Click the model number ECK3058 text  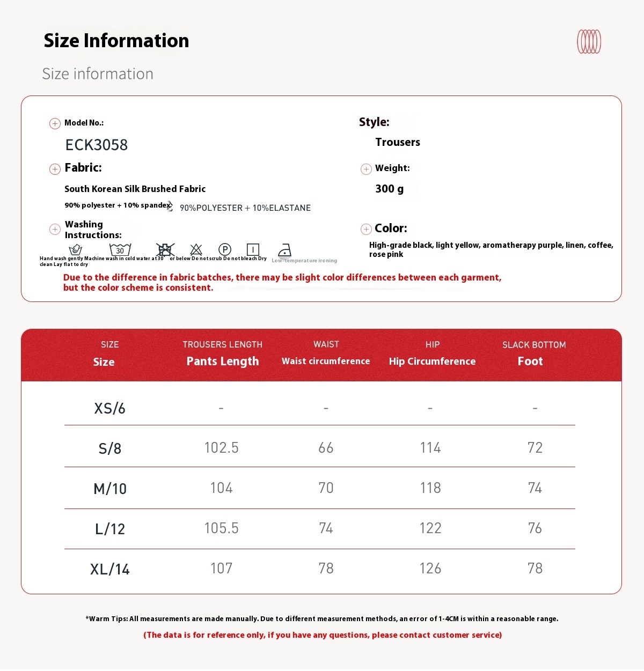[97, 145]
